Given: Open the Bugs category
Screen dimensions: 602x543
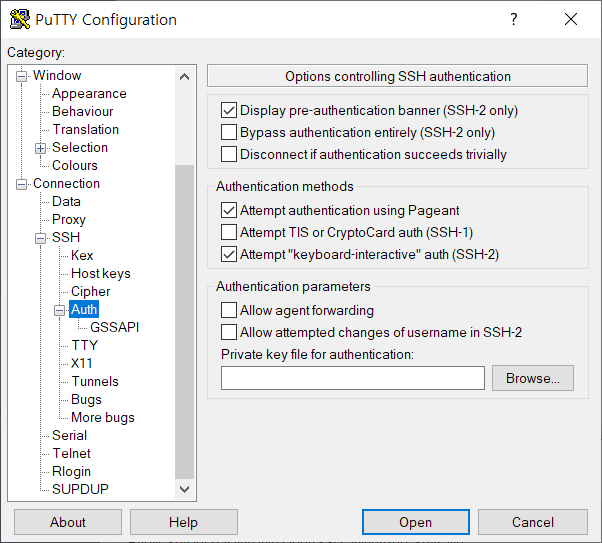Looking at the screenshot, I should (x=86, y=400).
